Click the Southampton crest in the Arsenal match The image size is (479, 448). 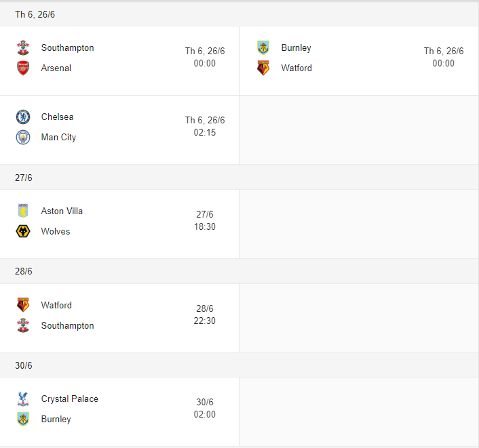pyautogui.click(x=23, y=48)
